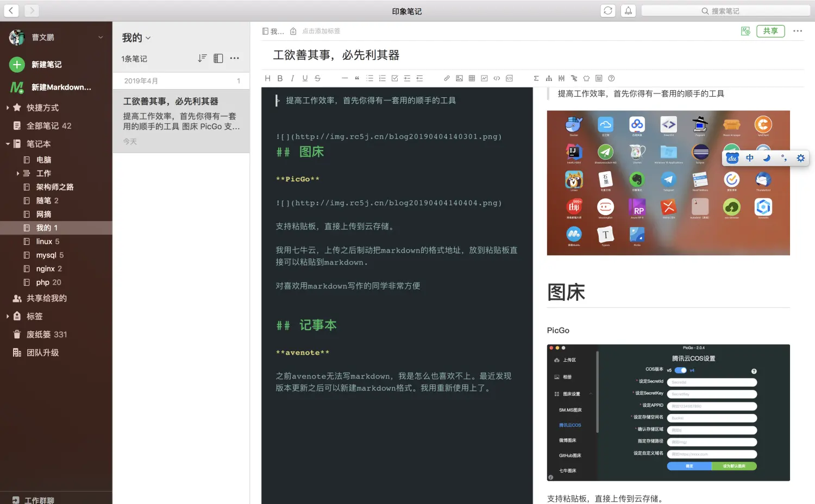
Task: Insert a code block via boxed code icon
Action: [x=509, y=78]
